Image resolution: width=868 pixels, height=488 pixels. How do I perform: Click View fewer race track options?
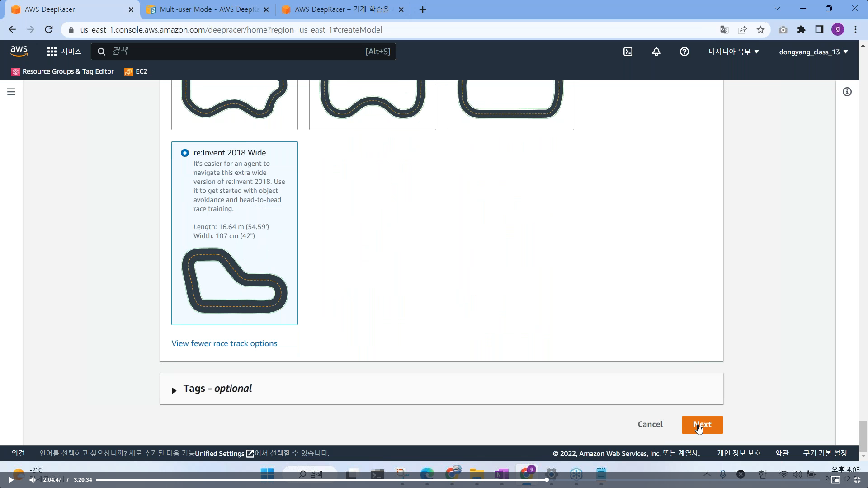pos(224,343)
